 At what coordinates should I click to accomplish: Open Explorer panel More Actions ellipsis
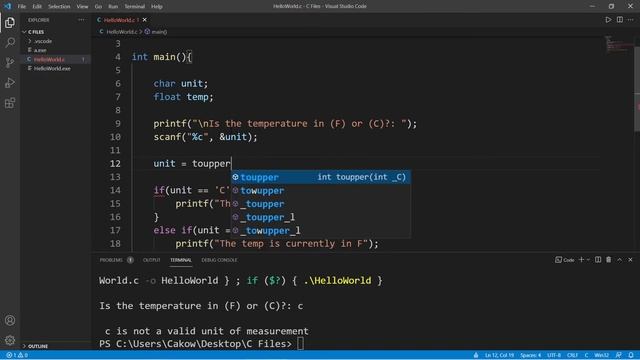(81, 20)
